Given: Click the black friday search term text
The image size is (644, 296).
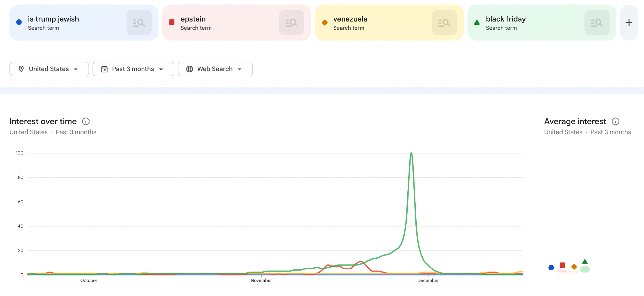Looking at the screenshot, I should click(x=506, y=19).
